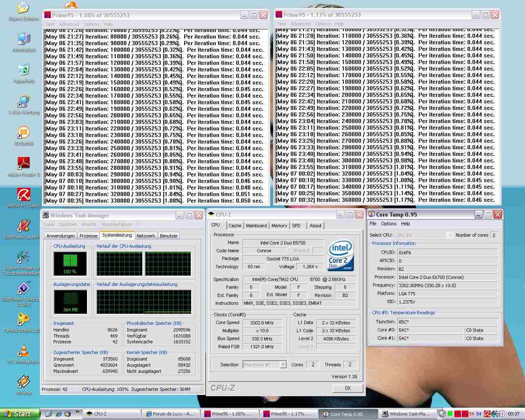Open the Ansicht menu in Task-Manager
Screen dimensions: 525x420
89,224
